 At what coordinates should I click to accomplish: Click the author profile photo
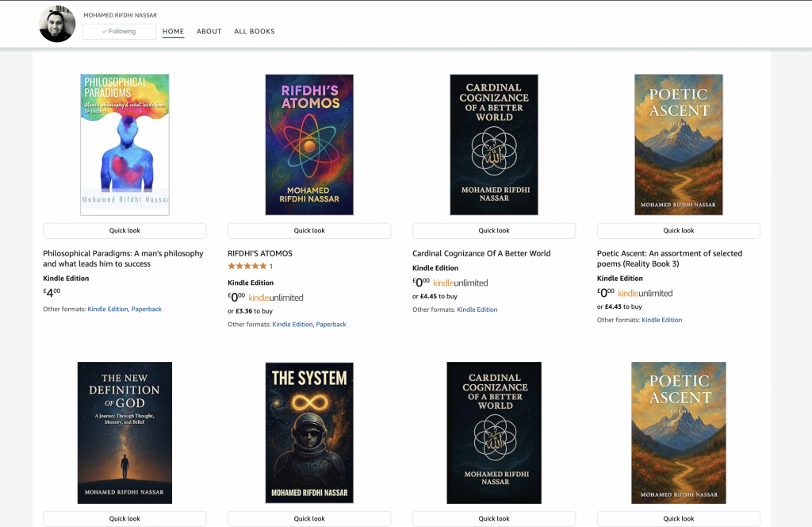point(57,25)
